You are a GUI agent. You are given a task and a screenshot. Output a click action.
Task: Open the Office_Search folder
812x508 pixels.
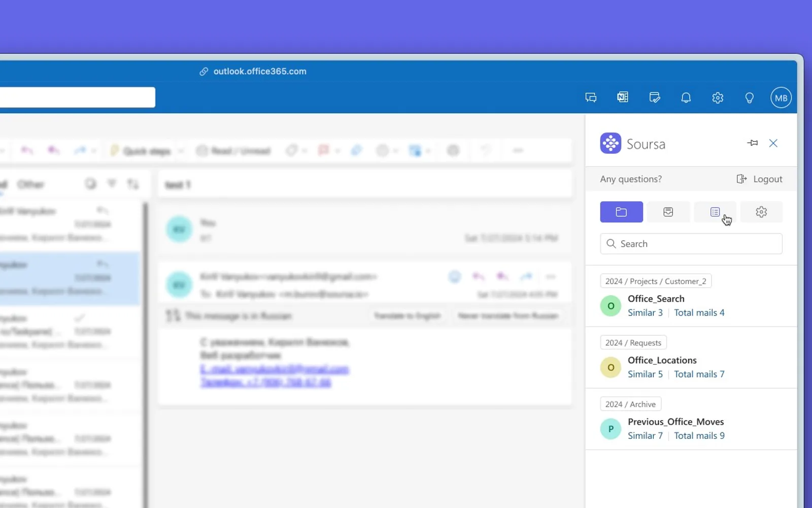pyautogui.click(x=656, y=299)
